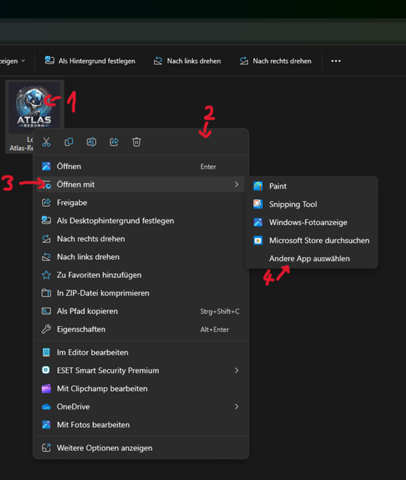Click the desktop icon beside Als Desktophintergrund festlegen

46,221
